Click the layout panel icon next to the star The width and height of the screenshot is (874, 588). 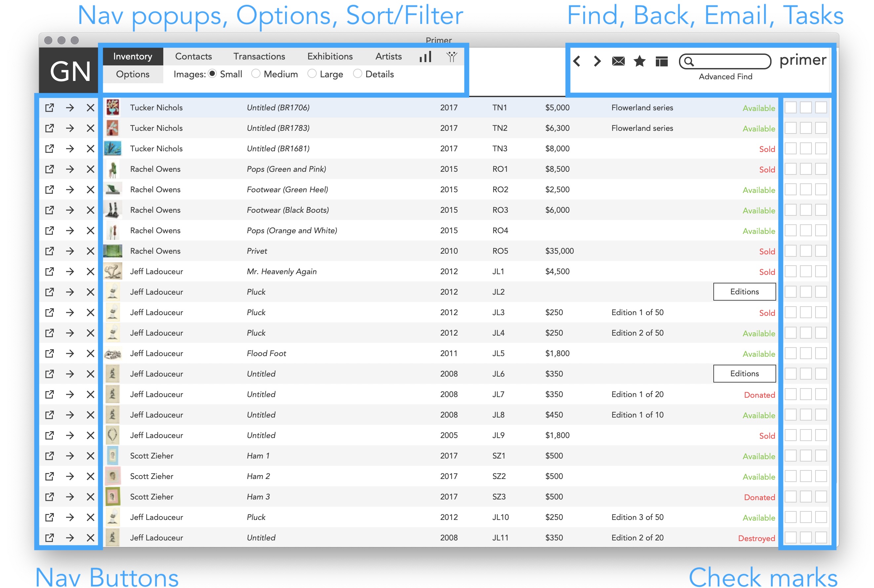[662, 61]
